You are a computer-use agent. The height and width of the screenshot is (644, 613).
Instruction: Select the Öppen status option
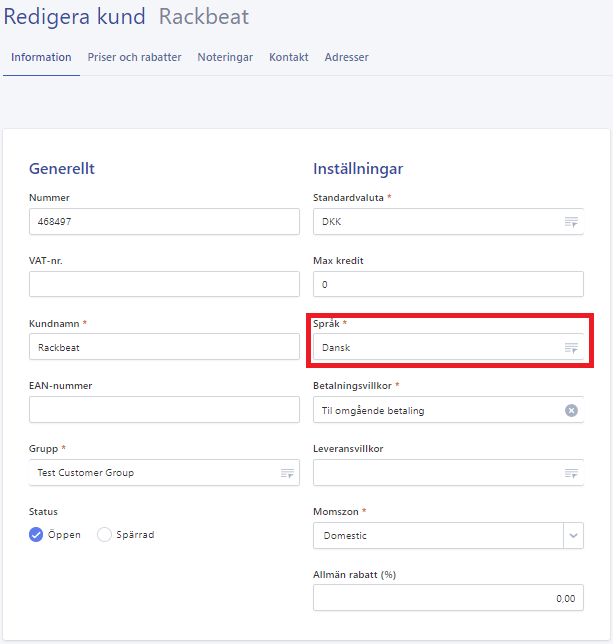pos(37,535)
